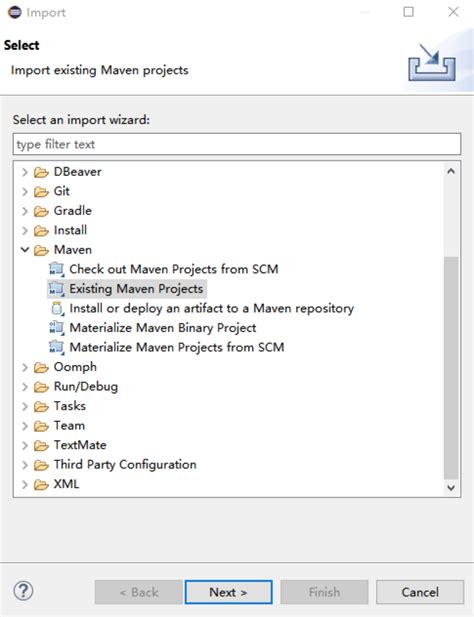The width and height of the screenshot is (474, 617).
Task: Click the Check out Maven Projects icon
Action: [56, 269]
